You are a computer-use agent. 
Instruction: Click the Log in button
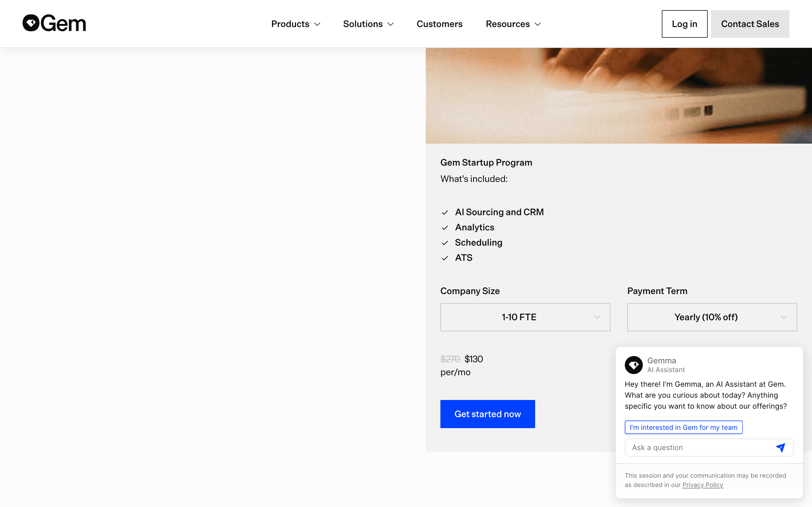tap(685, 24)
